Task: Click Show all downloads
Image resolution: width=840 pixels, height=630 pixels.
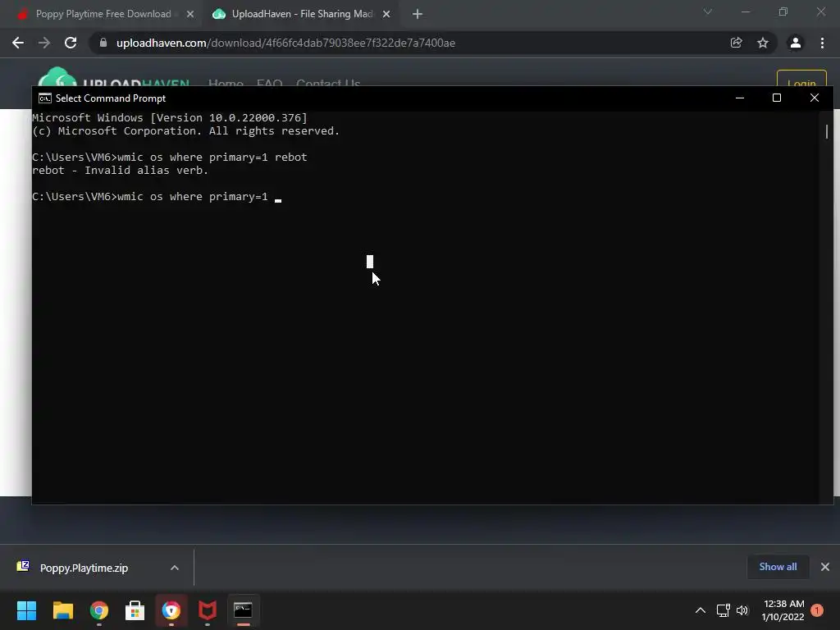Action: coord(778,567)
